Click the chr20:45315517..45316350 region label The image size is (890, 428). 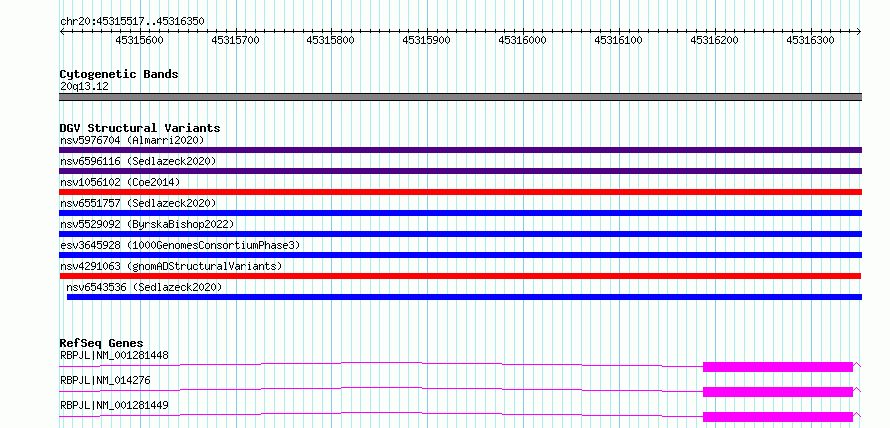tap(132, 22)
